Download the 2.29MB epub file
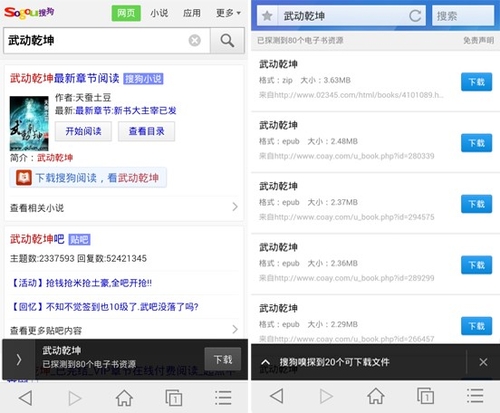The width and height of the screenshot is (500, 413). [x=476, y=326]
